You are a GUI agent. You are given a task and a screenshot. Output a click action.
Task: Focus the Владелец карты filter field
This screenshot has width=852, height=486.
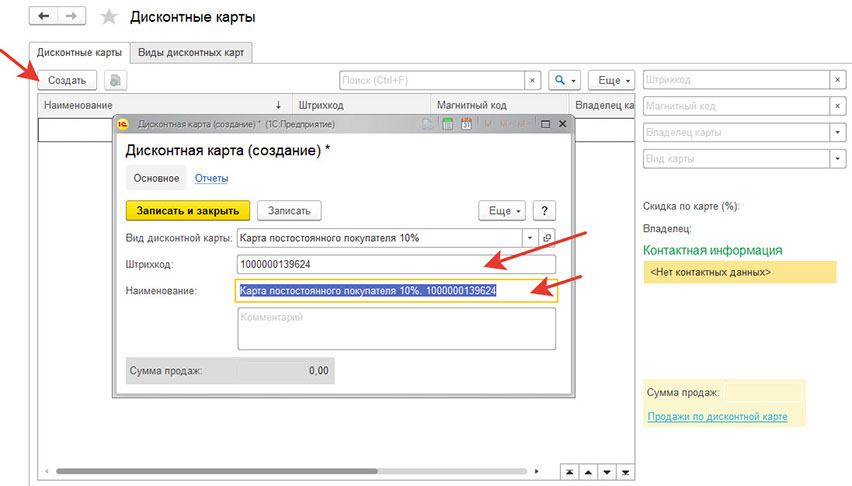pos(736,132)
